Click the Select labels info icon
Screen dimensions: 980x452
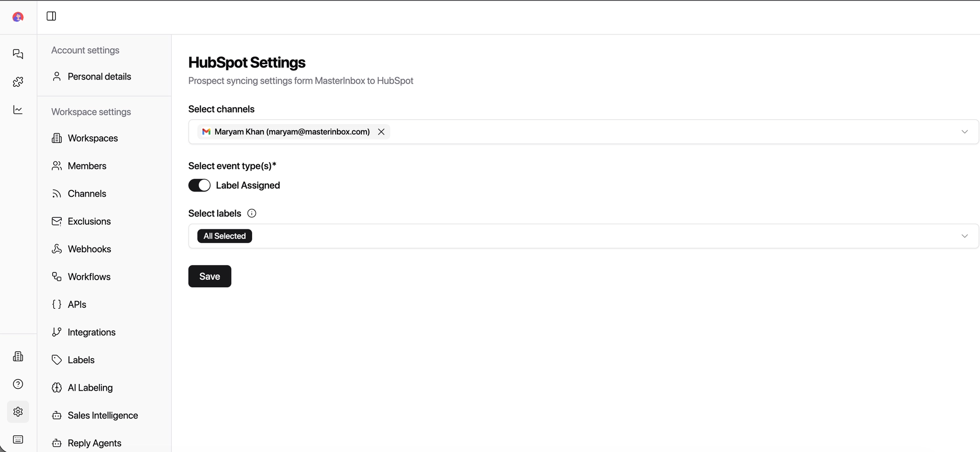click(252, 214)
